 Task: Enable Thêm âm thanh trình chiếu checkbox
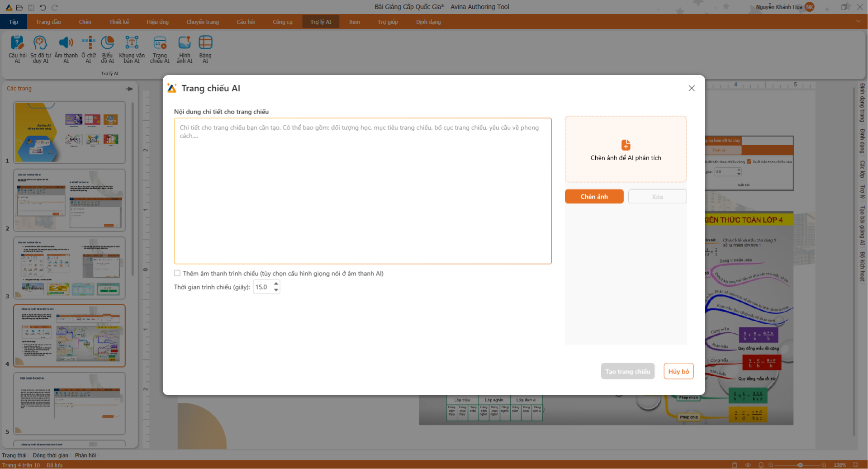pyautogui.click(x=177, y=273)
